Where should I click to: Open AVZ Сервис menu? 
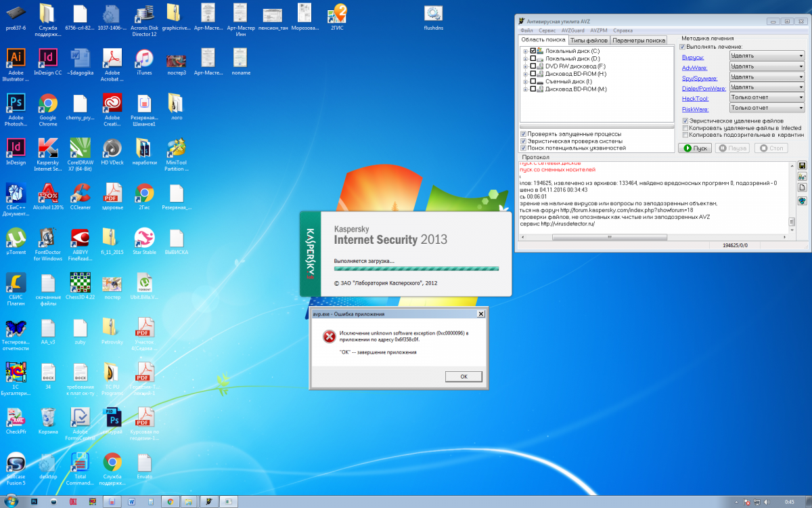point(547,30)
